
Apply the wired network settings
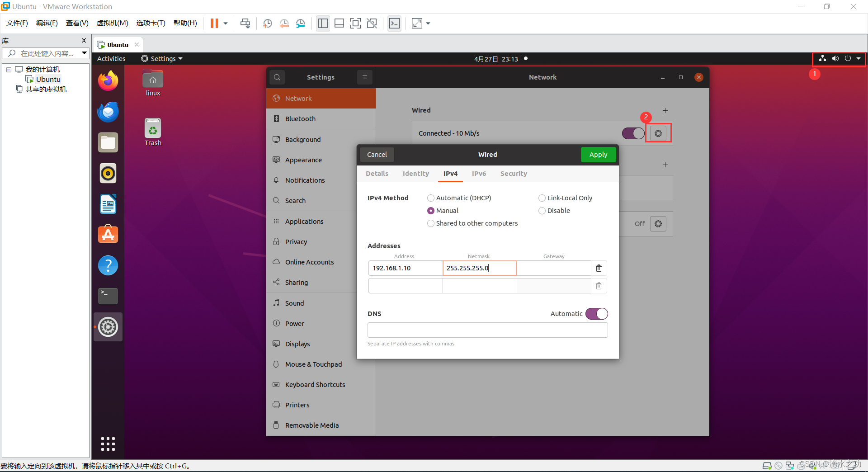[x=598, y=154]
